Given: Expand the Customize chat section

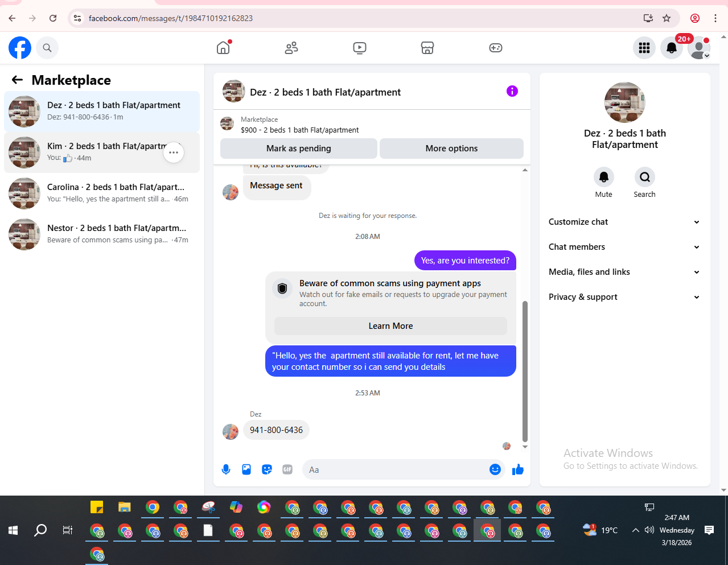Looking at the screenshot, I should pyautogui.click(x=624, y=222).
